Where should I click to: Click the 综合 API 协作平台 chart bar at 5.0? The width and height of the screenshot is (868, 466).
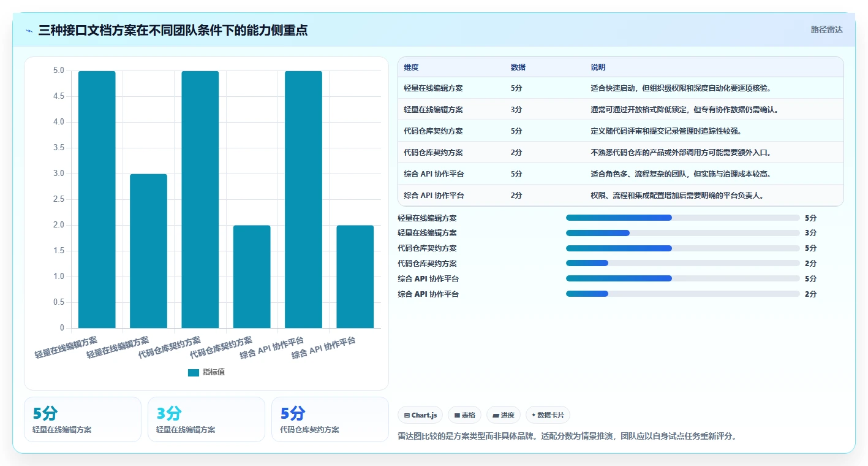point(303,199)
